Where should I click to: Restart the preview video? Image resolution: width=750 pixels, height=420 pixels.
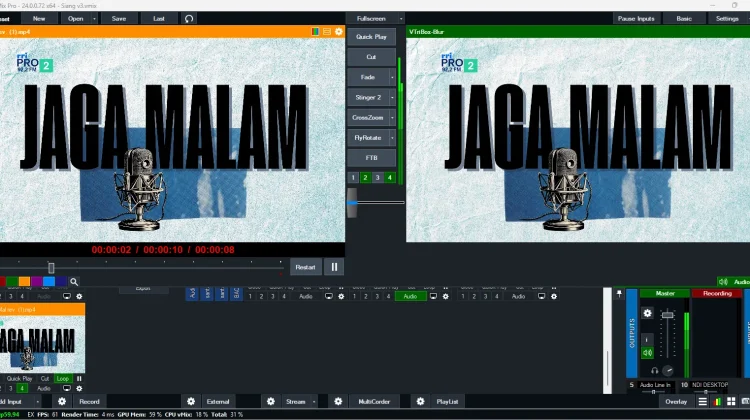pyautogui.click(x=305, y=267)
